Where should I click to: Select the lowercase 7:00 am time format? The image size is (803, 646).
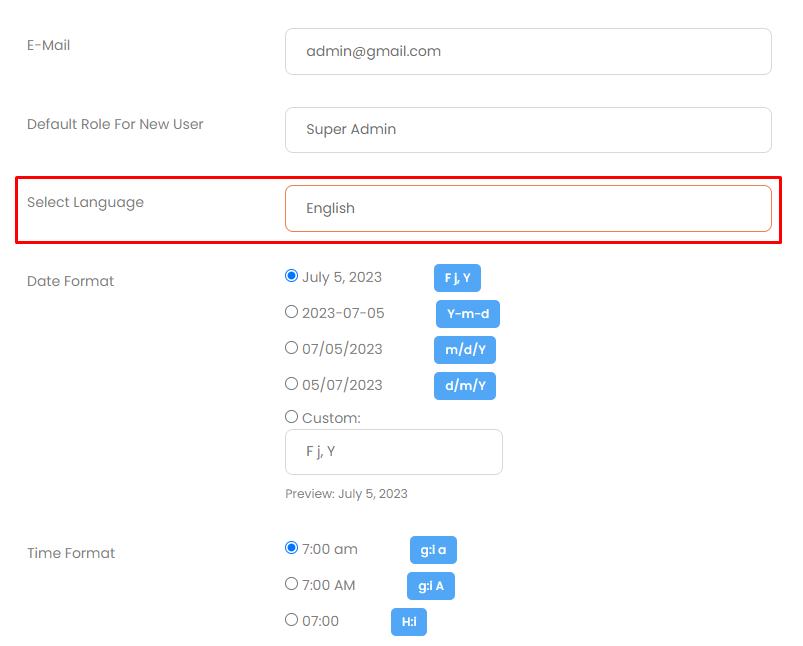pos(292,548)
